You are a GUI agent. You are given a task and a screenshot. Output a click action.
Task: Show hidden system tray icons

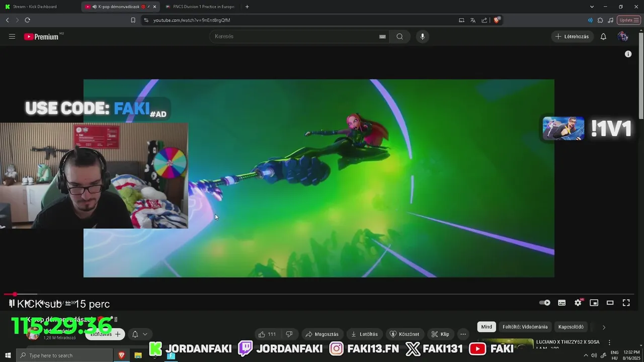pos(586,355)
